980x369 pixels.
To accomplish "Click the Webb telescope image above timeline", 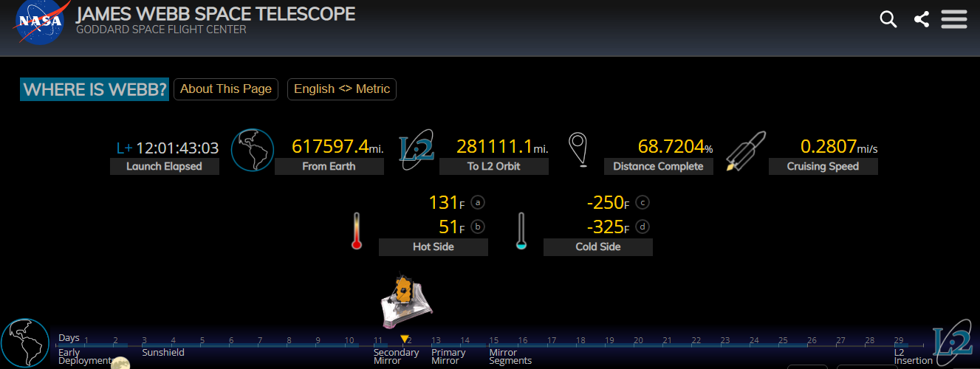I will [x=405, y=302].
